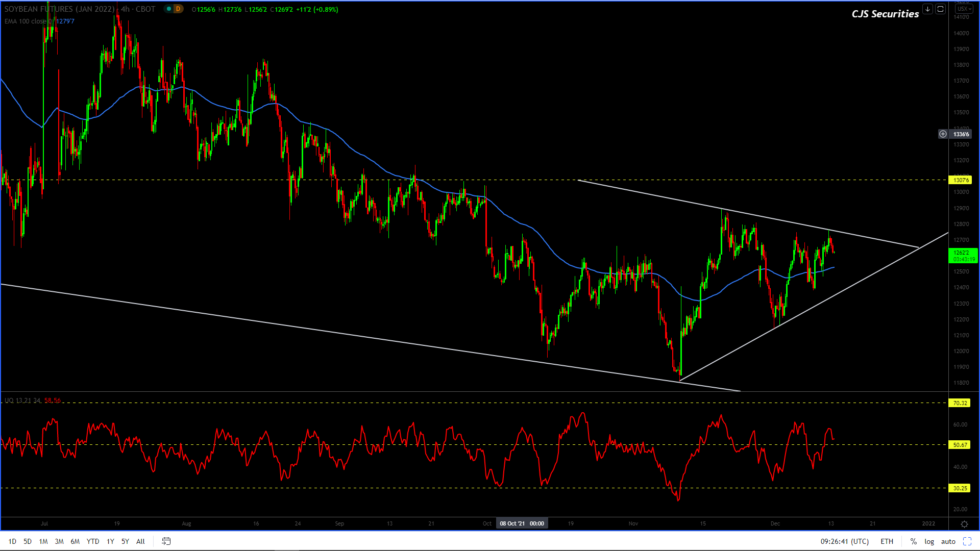Open the USX currency dropdown
The height and width of the screenshot is (551, 980).
point(964,9)
